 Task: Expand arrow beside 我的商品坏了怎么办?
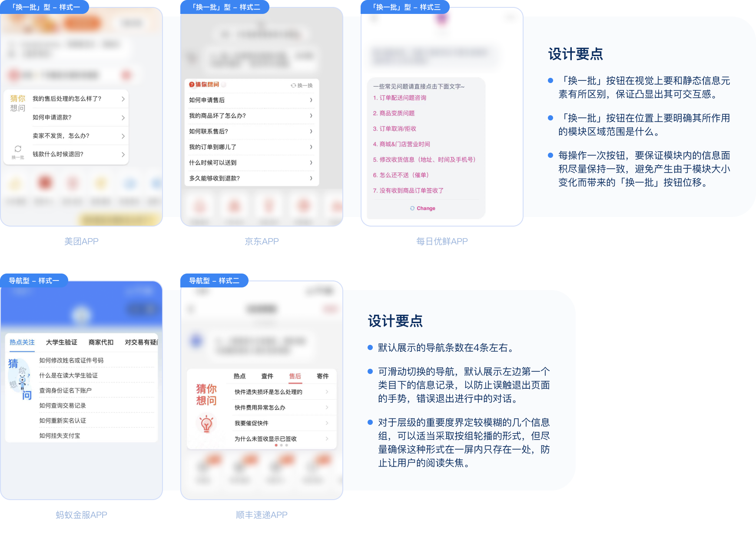[311, 116]
